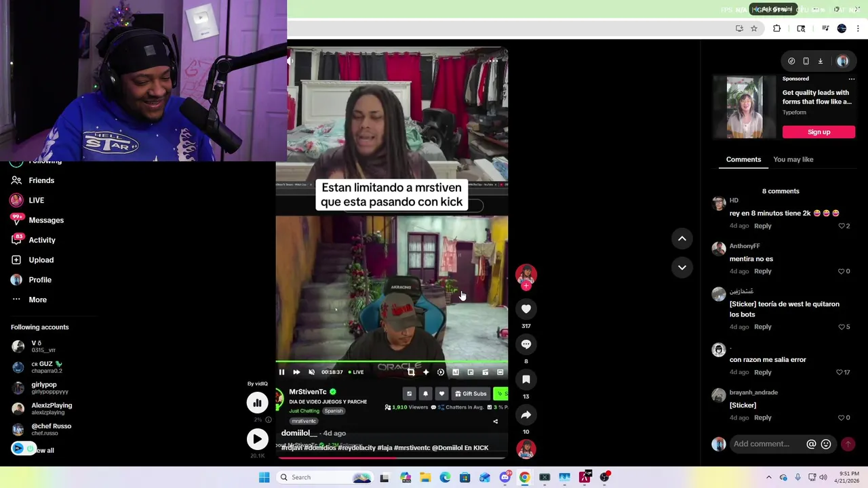Open Chrome three-dot menu
868x488 pixels.
(x=859, y=28)
